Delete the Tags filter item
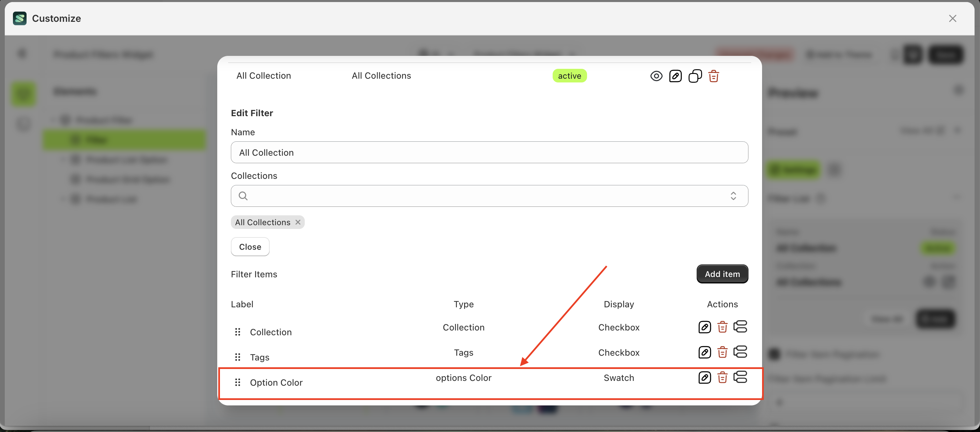 pos(722,352)
